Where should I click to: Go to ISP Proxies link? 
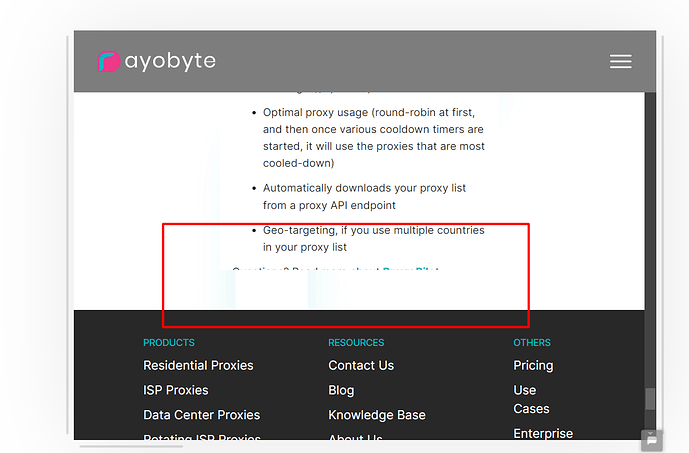[x=176, y=390]
